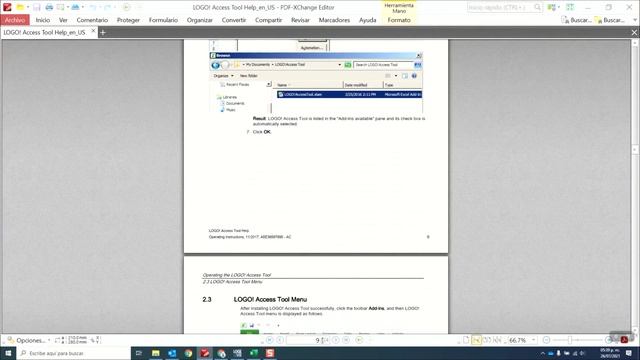Switch to the Convertir tab
The image size is (640, 360).
234,20
